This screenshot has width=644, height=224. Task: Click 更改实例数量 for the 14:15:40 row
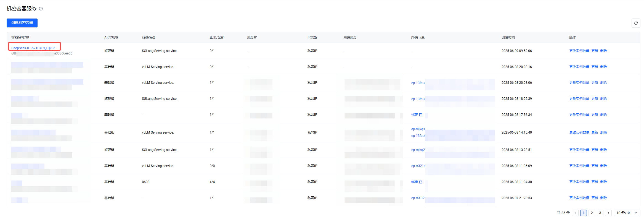(x=579, y=132)
